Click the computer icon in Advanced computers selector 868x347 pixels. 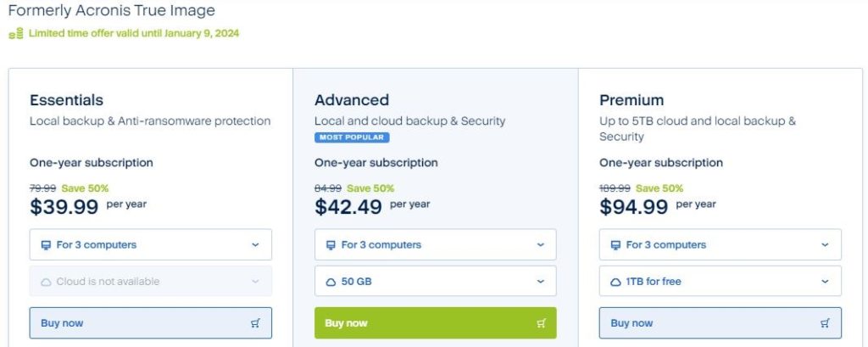(x=331, y=245)
